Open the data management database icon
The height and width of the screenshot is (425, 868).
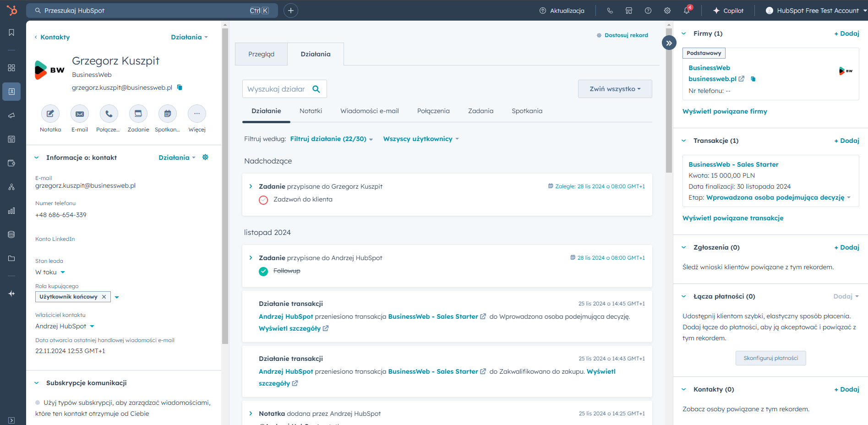[x=11, y=234]
